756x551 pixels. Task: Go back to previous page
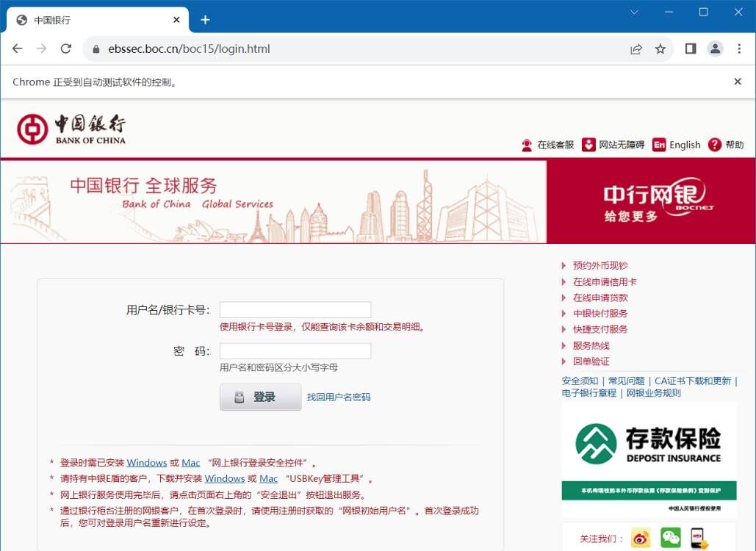pyautogui.click(x=18, y=48)
